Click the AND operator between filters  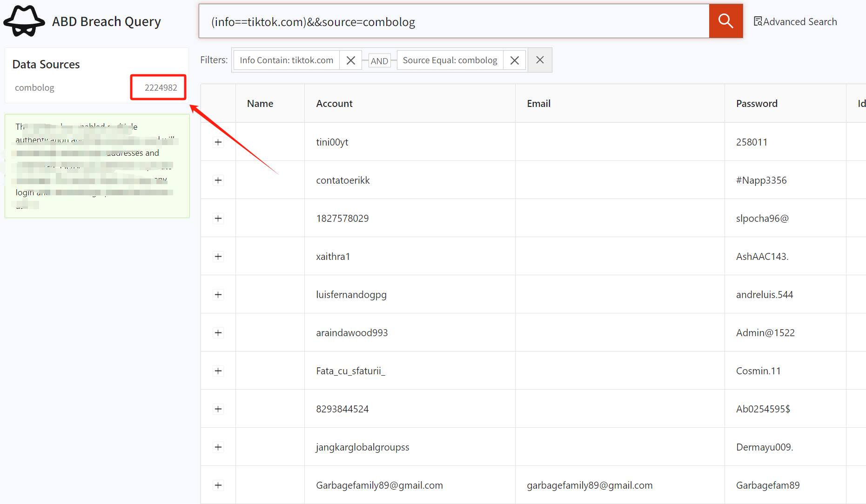pyautogui.click(x=379, y=61)
